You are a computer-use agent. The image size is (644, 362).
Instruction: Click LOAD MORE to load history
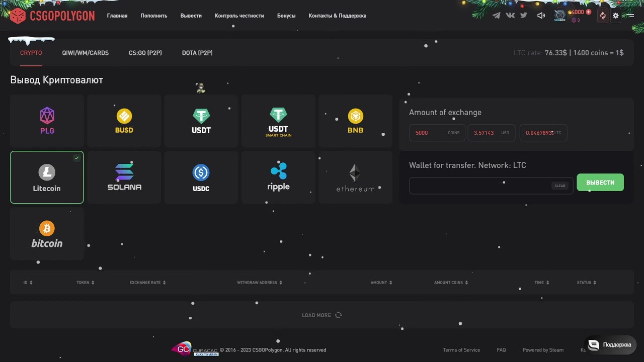click(x=321, y=315)
